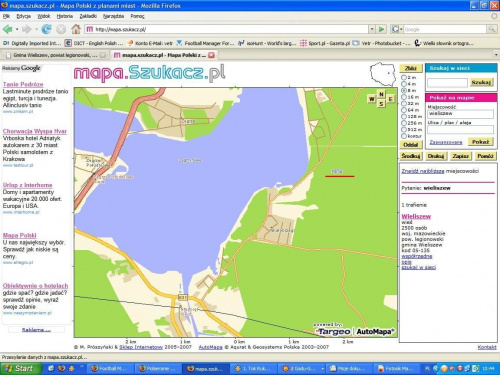This screenshot has height=375, width=500.
Task: Open the browser Home page icon
Action: click(x=76, y=29)
